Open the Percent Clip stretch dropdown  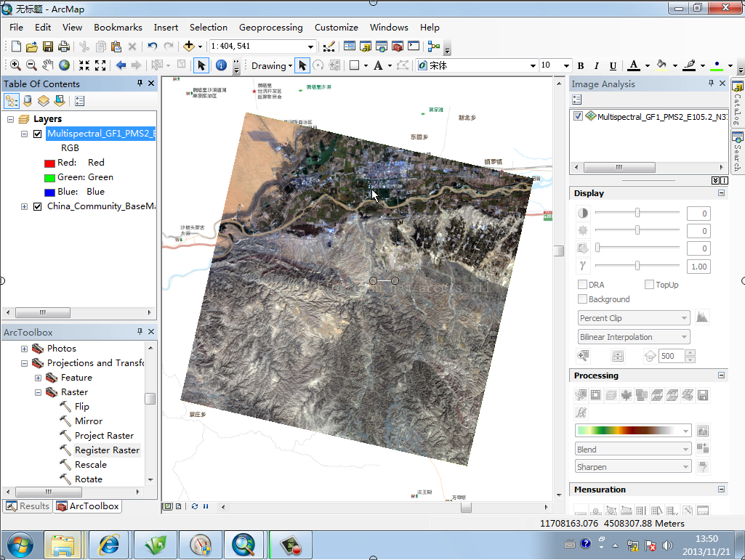point(634,318)
